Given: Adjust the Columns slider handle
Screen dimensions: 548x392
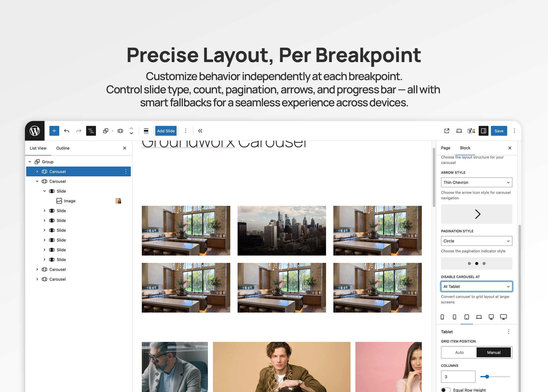Looking at the screenshot, I should tap(487, 376).
